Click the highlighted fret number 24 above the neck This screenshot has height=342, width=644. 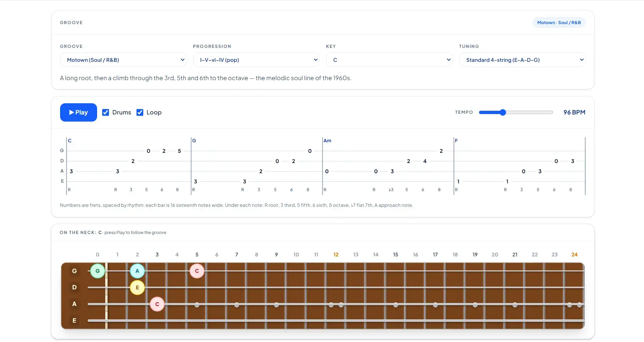(574, 255)
